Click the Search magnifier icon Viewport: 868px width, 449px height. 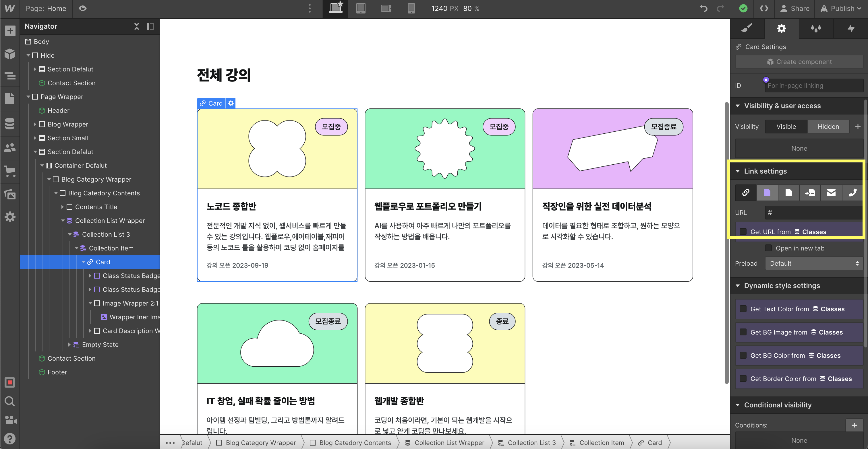click(10, 401)
